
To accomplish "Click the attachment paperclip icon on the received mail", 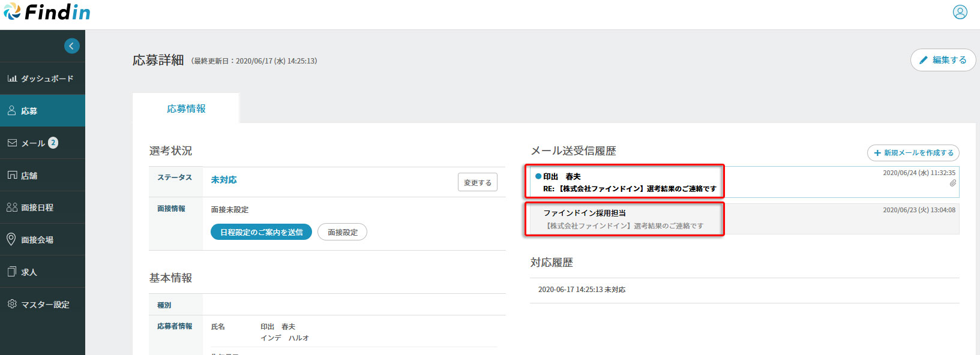I will tap(952, 183).
